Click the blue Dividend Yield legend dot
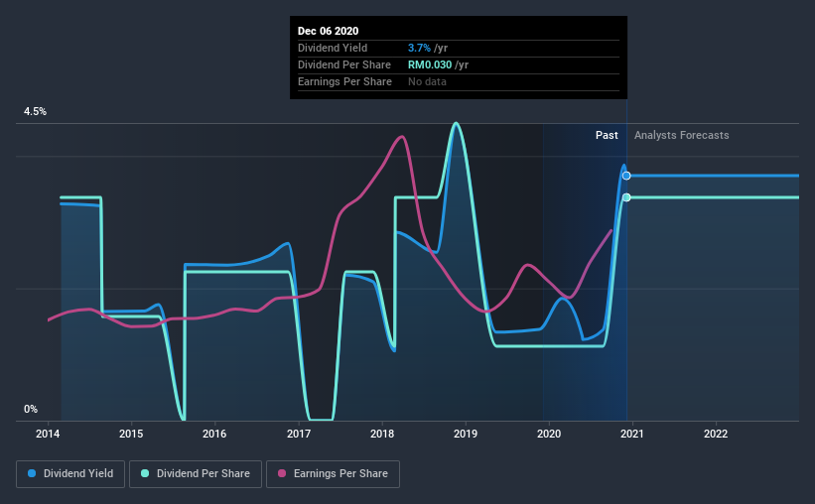815x504 pixels. coord(32,473)
